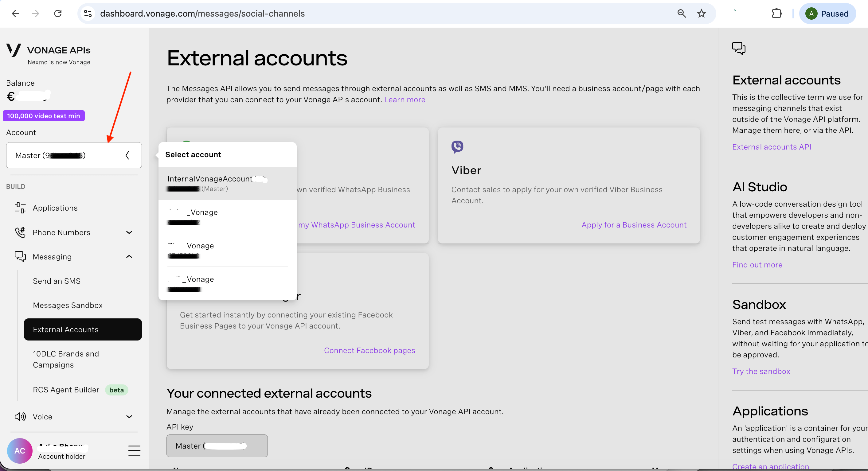Click my WhatsApp Business Account link
Image resolution: width=868 pixels, height=471 pixels.
tap(357, 225)
